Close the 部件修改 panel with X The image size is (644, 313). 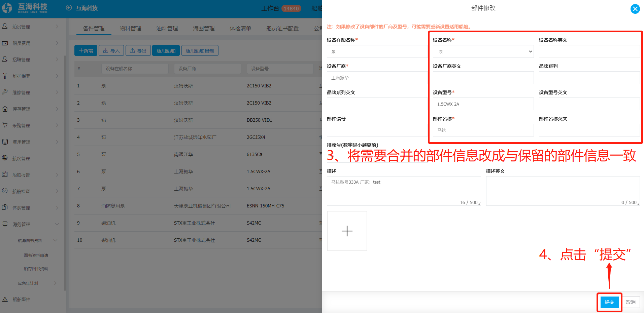635,9
